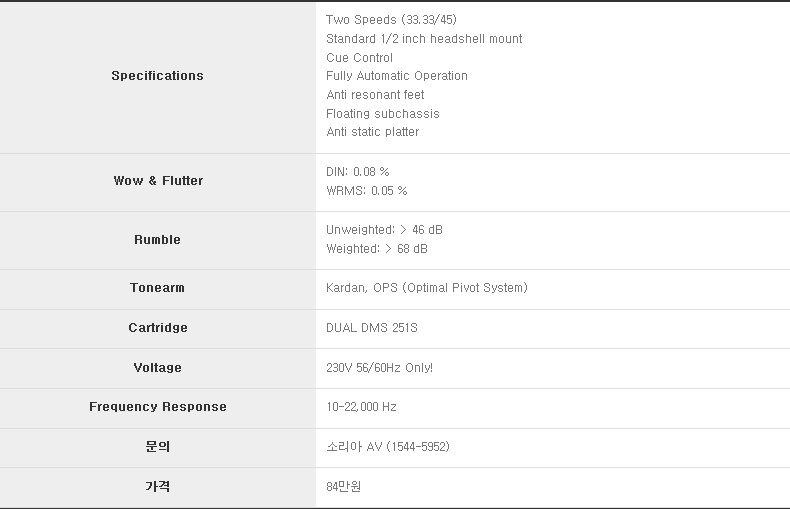Screen dimensions: 790x509
Task: Click the Kardan, OPS tonearm description
Action: [426, 288]
